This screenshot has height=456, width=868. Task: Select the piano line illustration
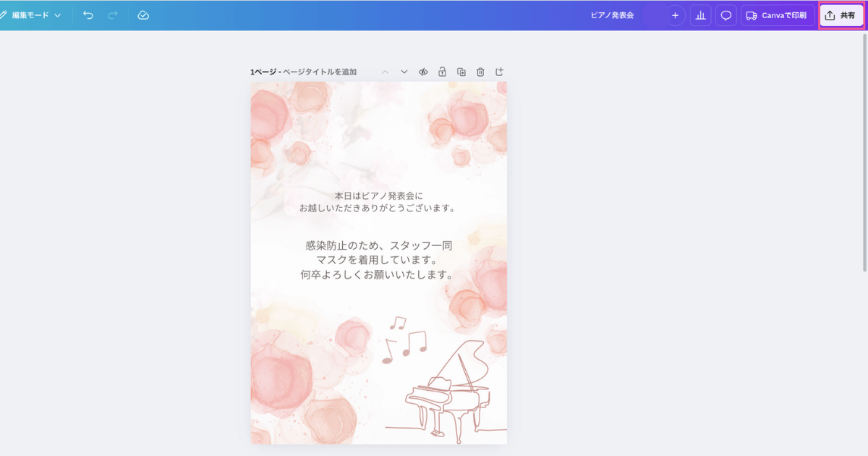pyautogui.click(x=446, y=392)
